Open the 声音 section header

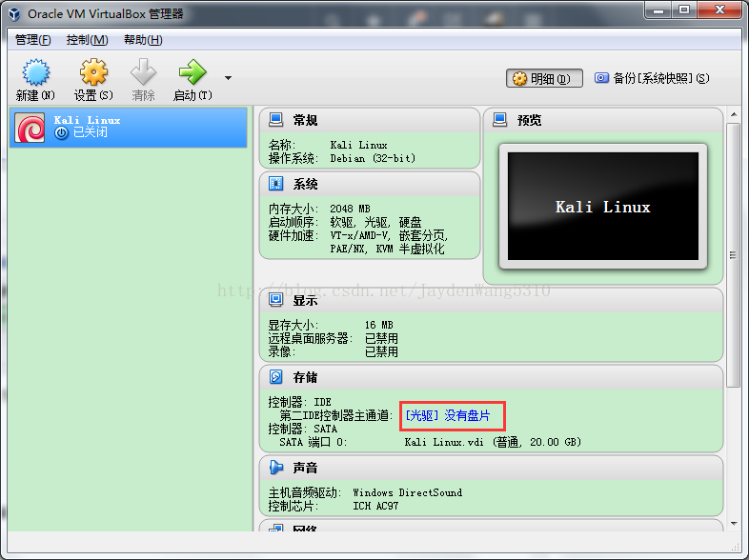tap(491, 468)
